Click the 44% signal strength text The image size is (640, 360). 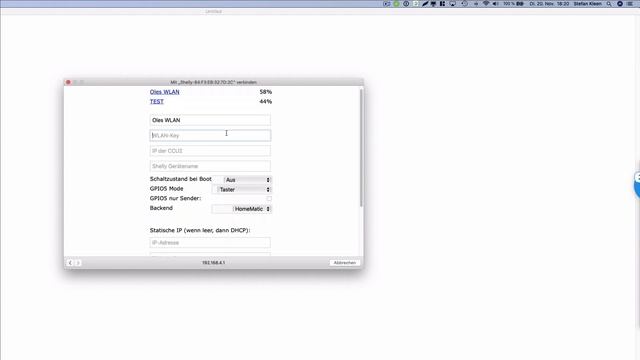pyautogui.click(x=266, y=102)
